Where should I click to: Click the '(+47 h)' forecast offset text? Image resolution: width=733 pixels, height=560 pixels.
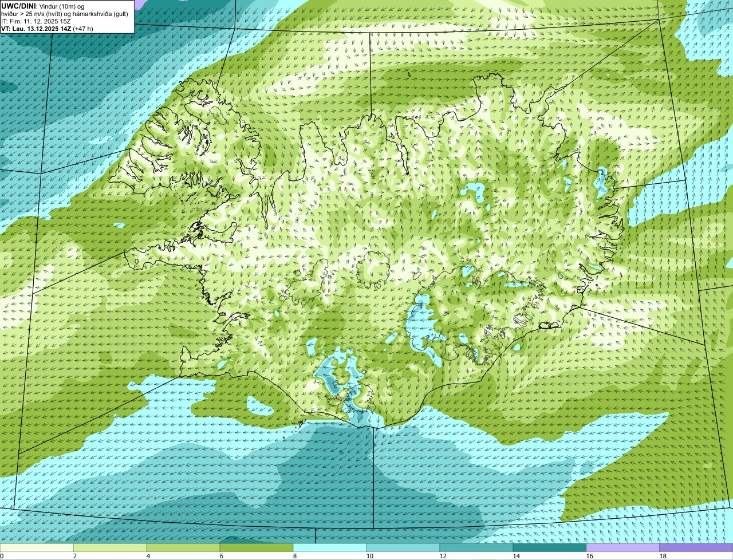click(83, 29)
